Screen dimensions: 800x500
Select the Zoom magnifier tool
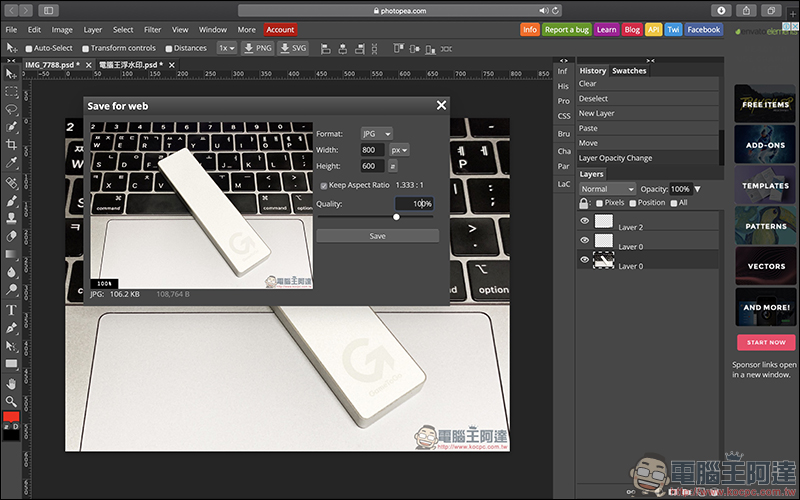click(11, 402)
